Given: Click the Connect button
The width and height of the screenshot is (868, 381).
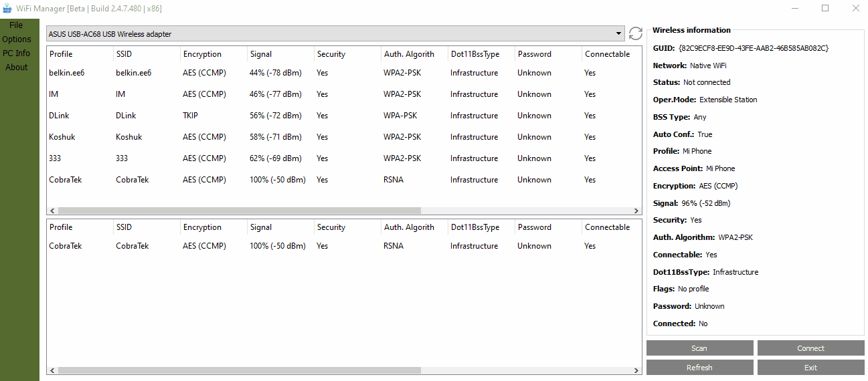Looking at the screenshot, I should pos(810,348).
